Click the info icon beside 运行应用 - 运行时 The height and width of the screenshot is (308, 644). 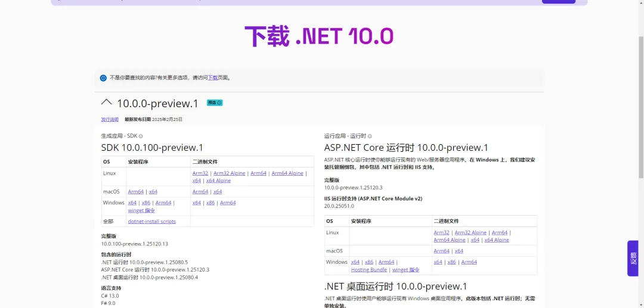(370, 136)
